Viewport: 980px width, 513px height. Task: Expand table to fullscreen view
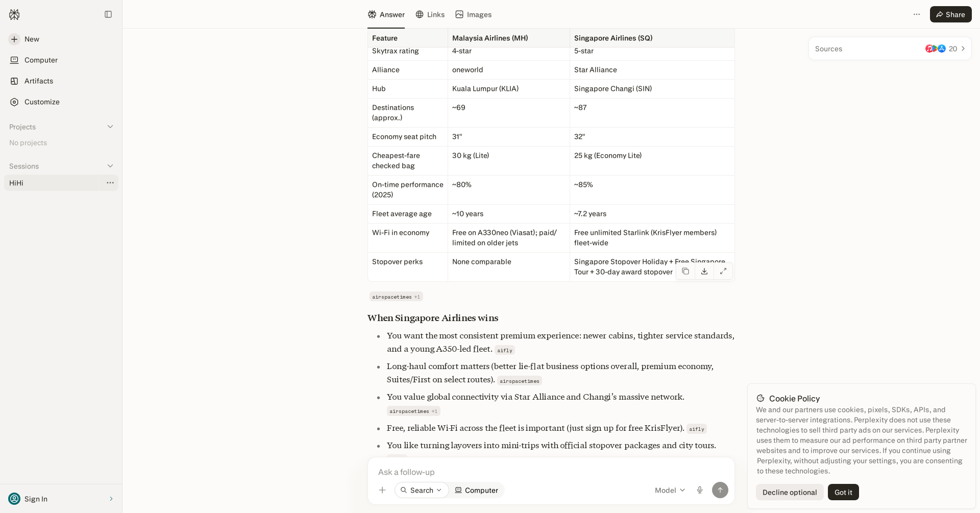coord(723,271)
